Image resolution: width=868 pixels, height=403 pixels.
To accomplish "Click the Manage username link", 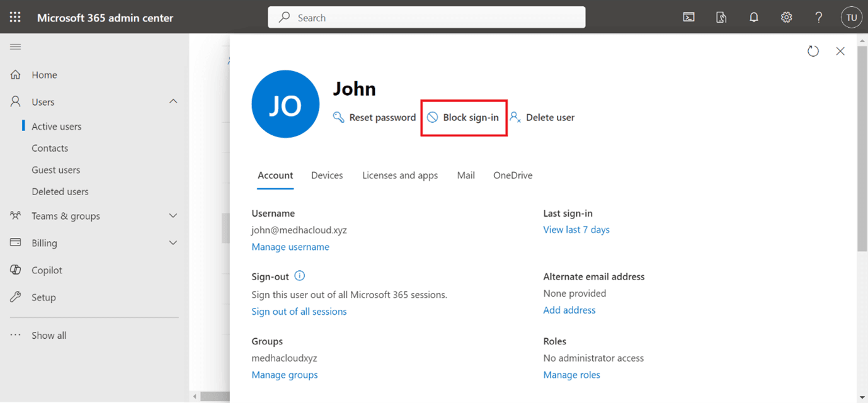I will click(x=290, y=246).
